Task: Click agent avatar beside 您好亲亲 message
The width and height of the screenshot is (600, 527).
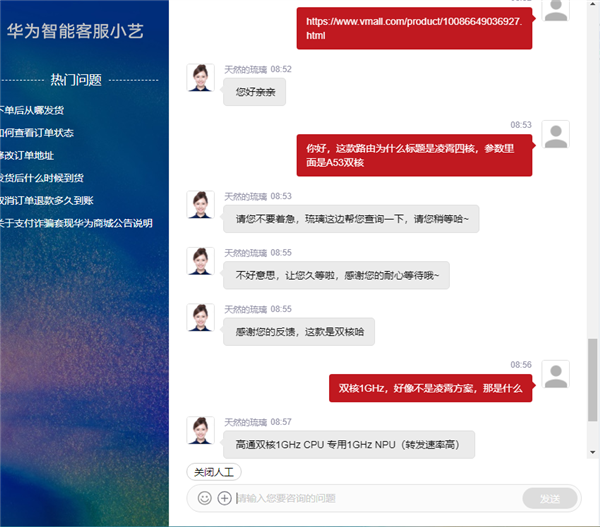Action: [x=201, y=78]
